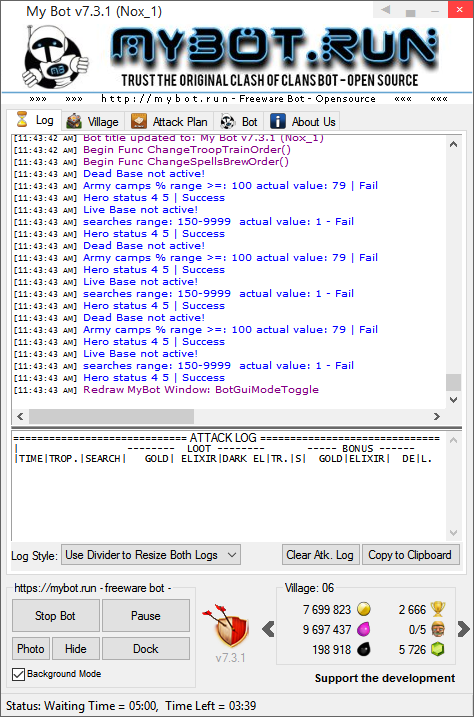Click the Stop Bot button
This screenshot has width=474, height=717.
tap(55, 615)
